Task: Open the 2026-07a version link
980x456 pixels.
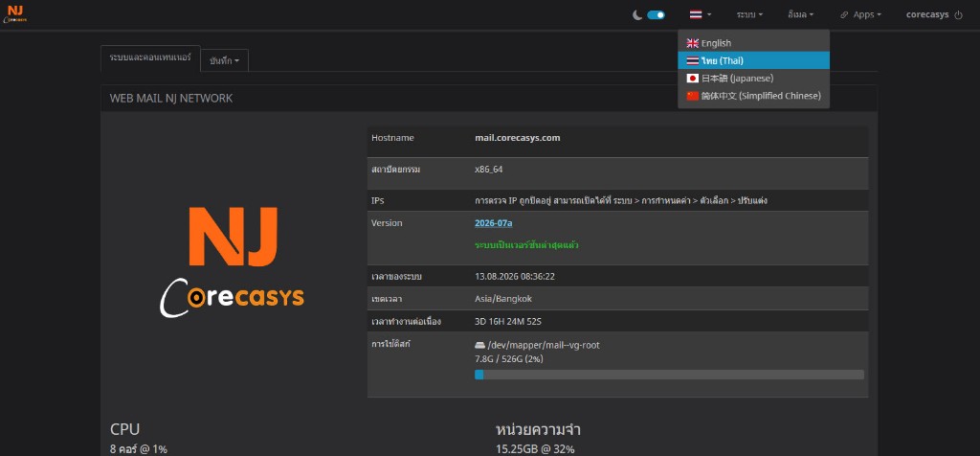Action: coord(493,223)
